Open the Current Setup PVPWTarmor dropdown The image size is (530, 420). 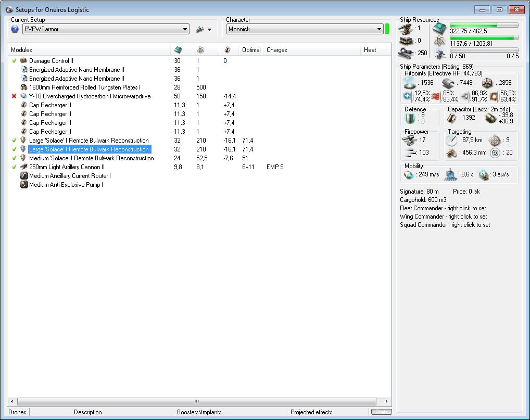click(x=106, y=29)
